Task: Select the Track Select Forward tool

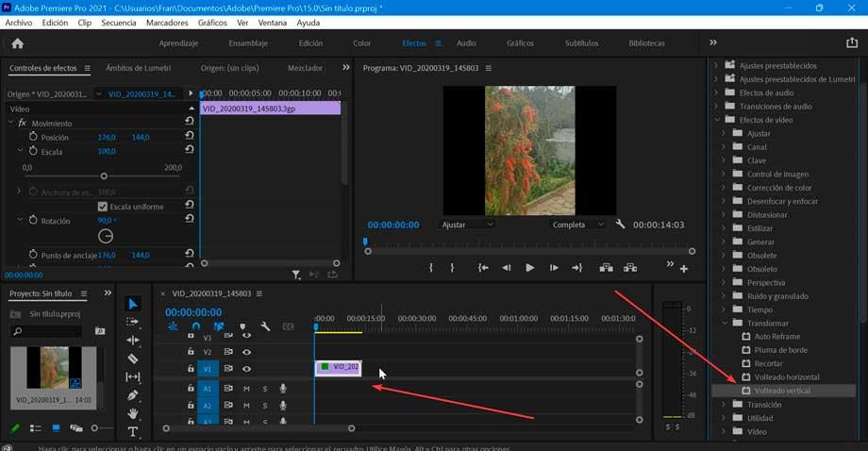Action: point(133,322)
